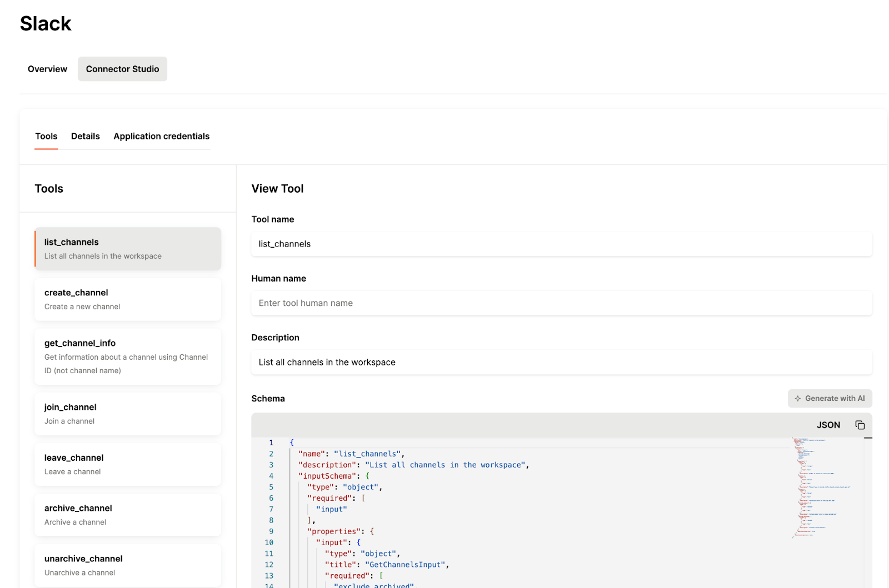The height and width of the screenshot is (588, 889).
Task: Select the Connector Studio tab
Action: pyautogui.click(x=122, y=69)
